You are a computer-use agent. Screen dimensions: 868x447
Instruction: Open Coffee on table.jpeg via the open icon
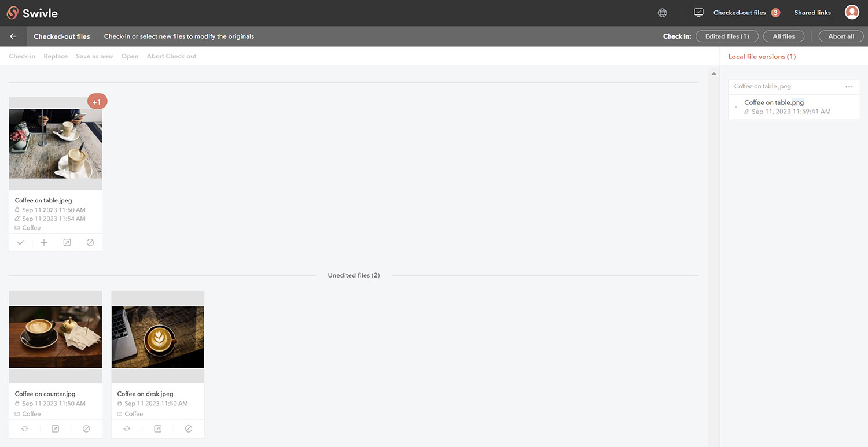(67, 242)
